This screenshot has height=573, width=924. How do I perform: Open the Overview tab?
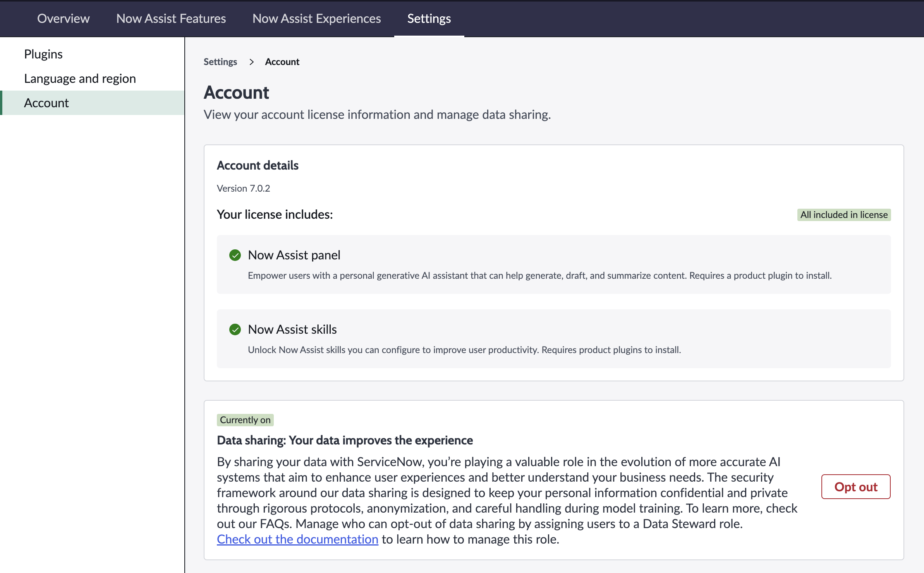pos(63,19)
